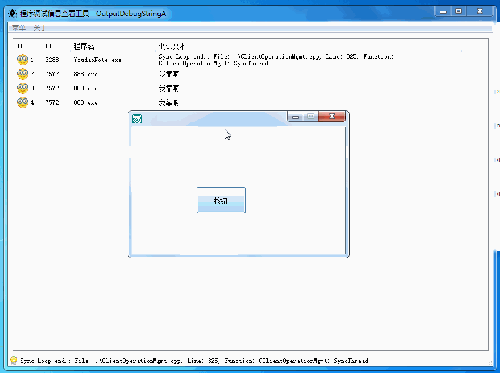Click the smiley icon of the second log row
Screen dimensions: 500x373
tap(22, 74)
